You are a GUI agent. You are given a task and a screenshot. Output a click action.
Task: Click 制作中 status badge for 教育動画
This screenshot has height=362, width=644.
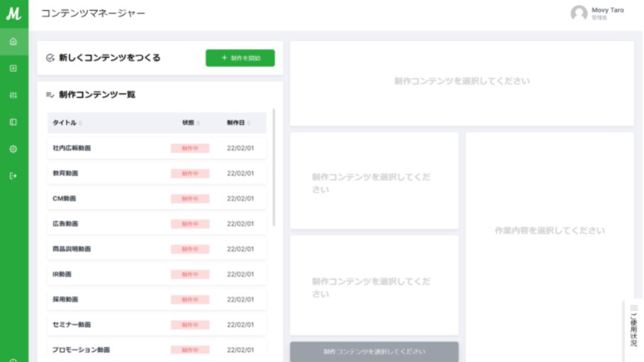click(x=190, y=174)
